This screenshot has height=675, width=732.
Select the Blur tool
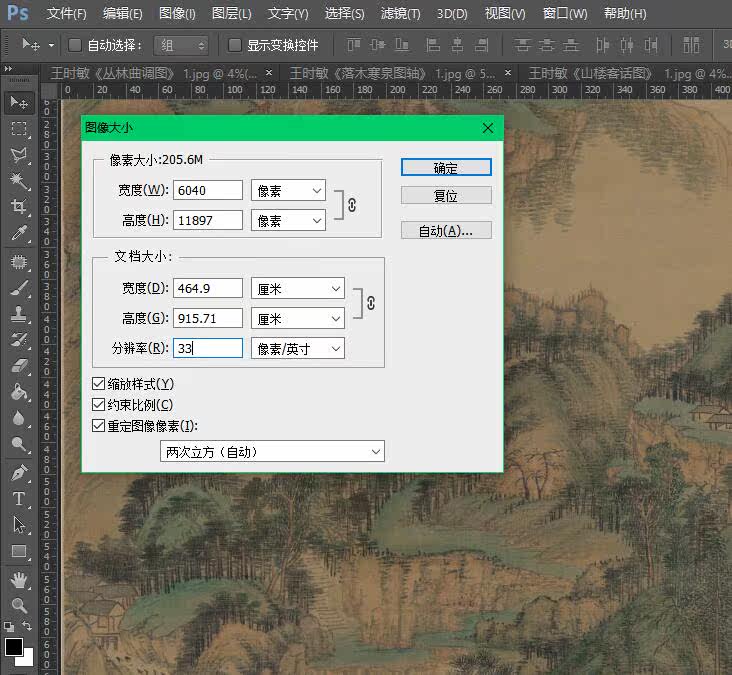tap(19, 418)
